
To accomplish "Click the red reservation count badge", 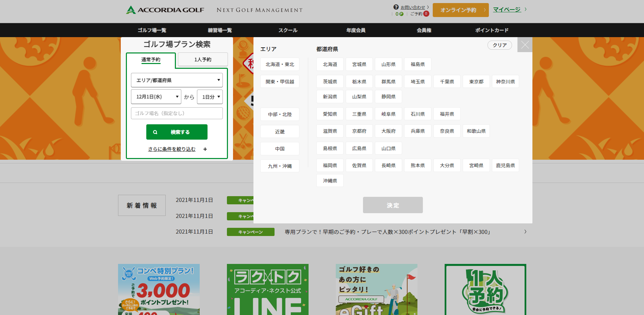I will coord(426,14).
